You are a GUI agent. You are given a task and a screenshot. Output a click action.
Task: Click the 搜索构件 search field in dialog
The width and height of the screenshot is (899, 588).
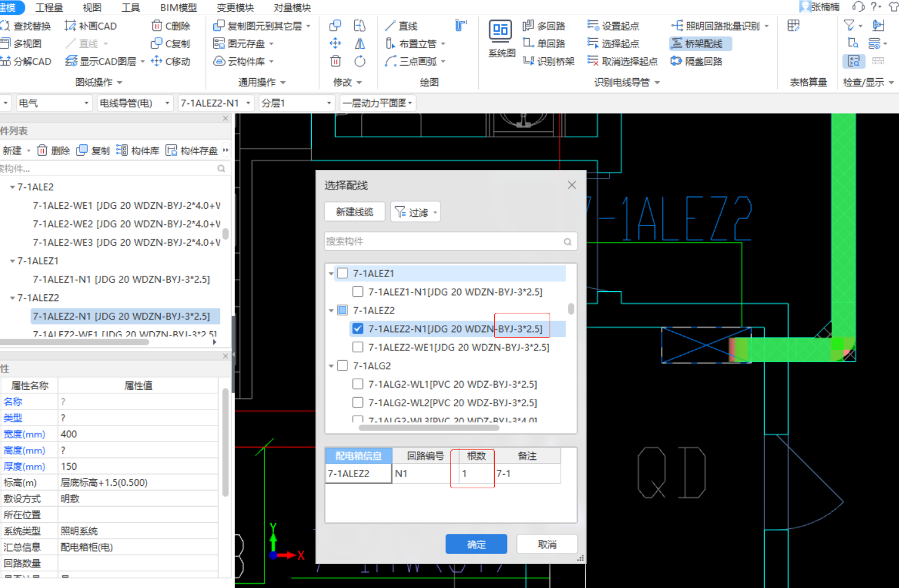[x=451, y=241]
